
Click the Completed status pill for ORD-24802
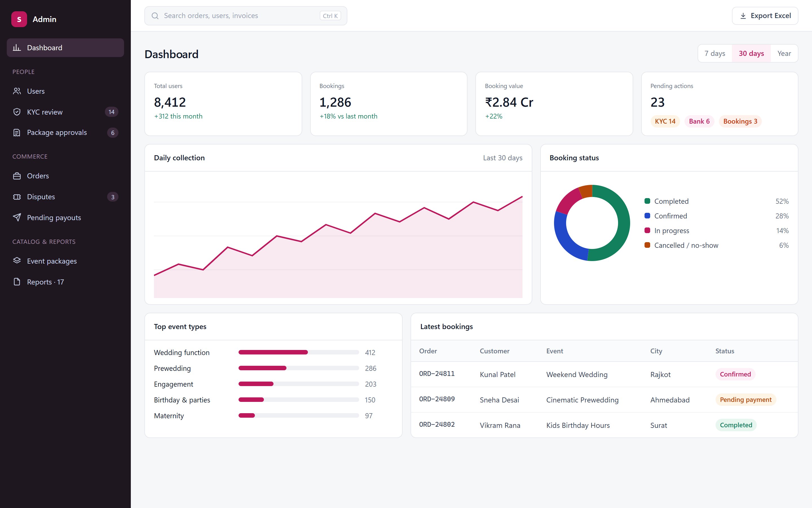[x=736, y=425]
